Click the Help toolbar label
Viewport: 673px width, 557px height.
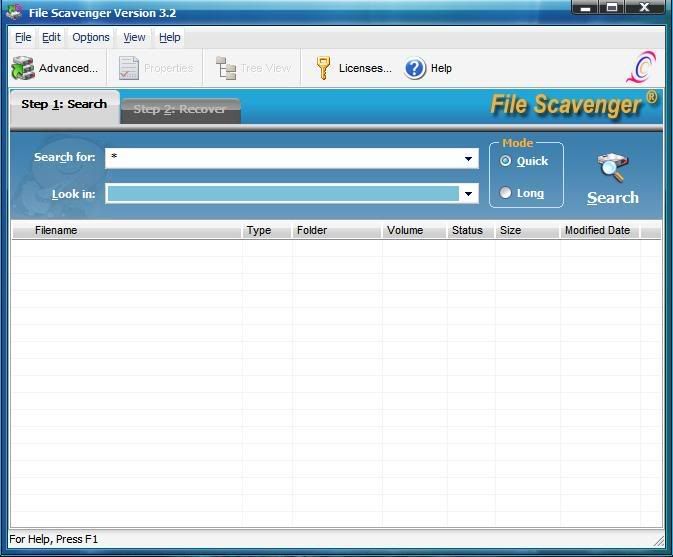click(x=441, y=68)
